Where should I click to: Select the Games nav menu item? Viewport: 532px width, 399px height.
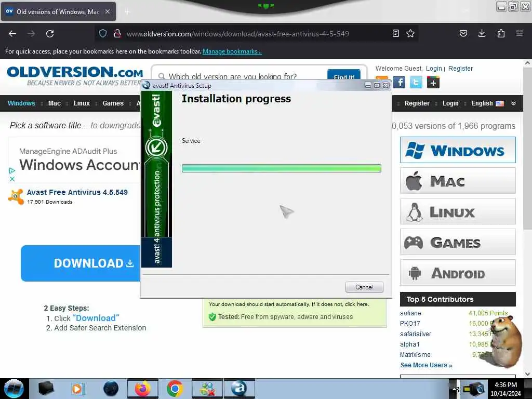tap(113, 103)
